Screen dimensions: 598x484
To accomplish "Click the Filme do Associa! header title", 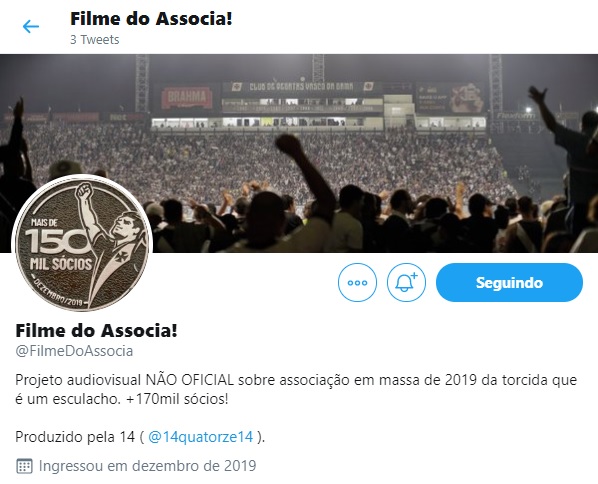I will (x=151, y=19).
